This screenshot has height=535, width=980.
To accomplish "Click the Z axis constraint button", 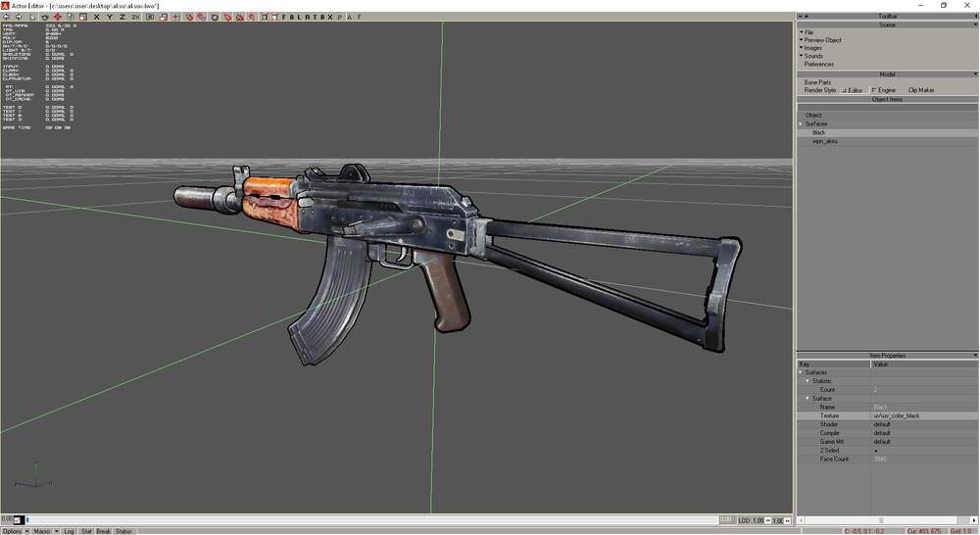I will (x=122, y=17).
